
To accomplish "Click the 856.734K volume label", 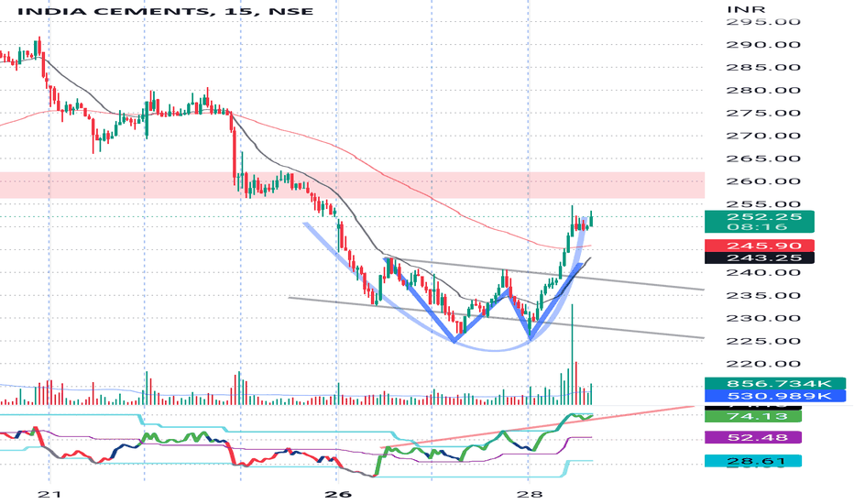I will [775, 384].
